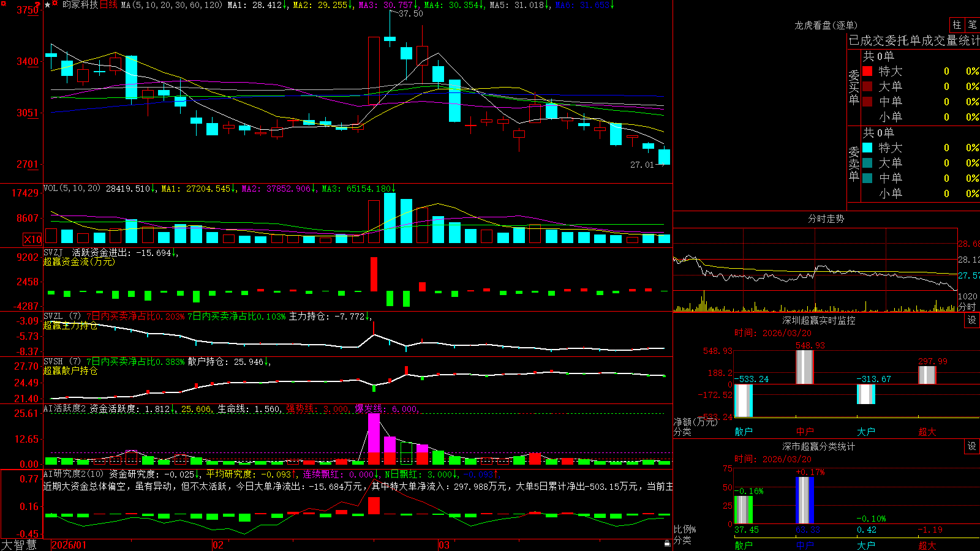Click the SVZJ indicator label
The width and height of the screenshot is (980, 551).
coord(53,253)
